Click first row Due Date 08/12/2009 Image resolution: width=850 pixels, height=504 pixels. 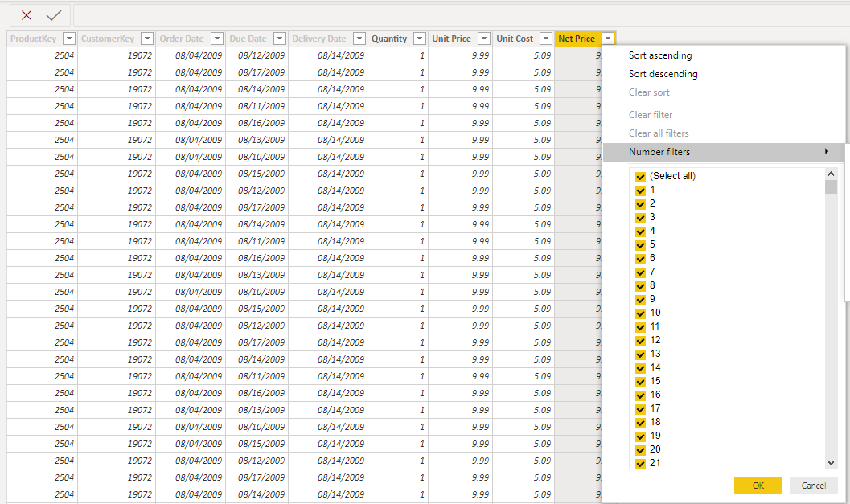pos(257,55)
